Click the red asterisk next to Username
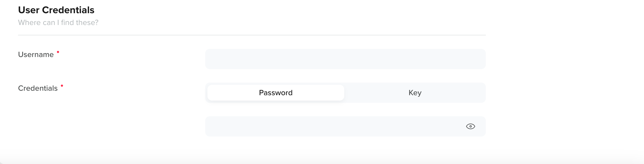Screen dimensions: 644x164 coord(58,52)
